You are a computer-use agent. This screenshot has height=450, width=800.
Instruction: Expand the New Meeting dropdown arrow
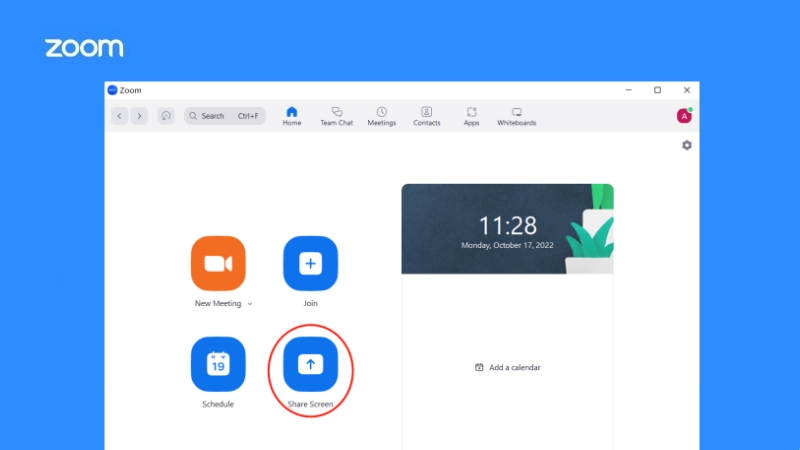250,303
